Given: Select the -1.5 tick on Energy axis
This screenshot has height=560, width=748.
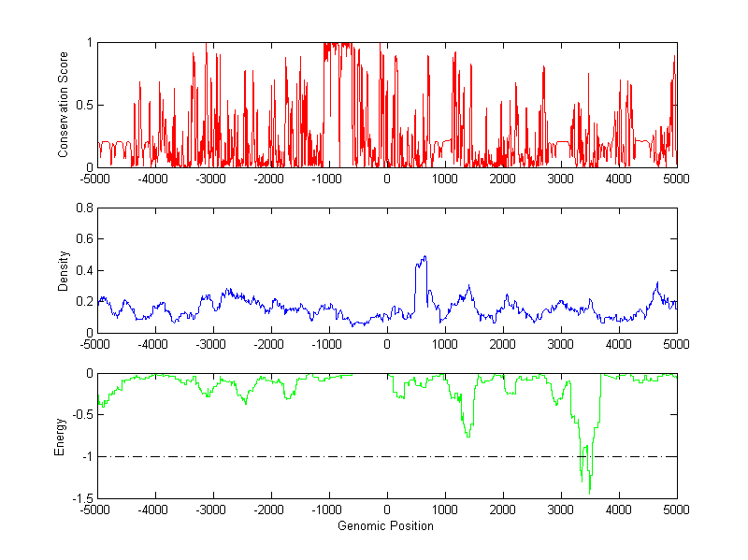Looking at the screenshot, I should pyautogui.click(x=80, y=499).
